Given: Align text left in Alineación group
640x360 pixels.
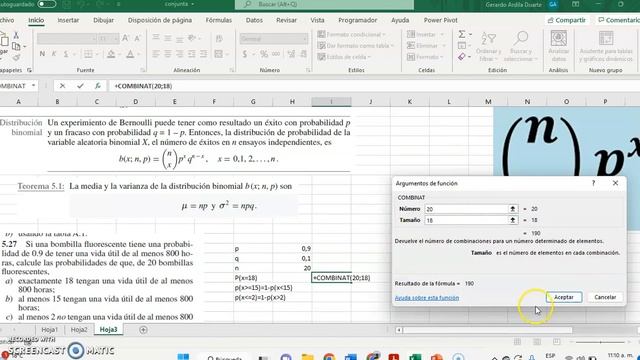Looking at the screenshot, I should pyautogui.click(x=156, y=54).
